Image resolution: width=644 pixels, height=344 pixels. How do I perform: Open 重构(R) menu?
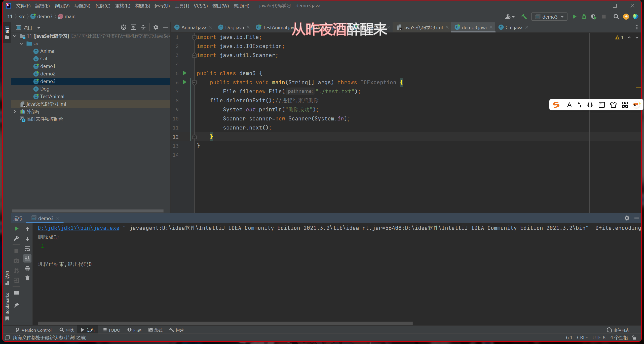pos(123,6)
